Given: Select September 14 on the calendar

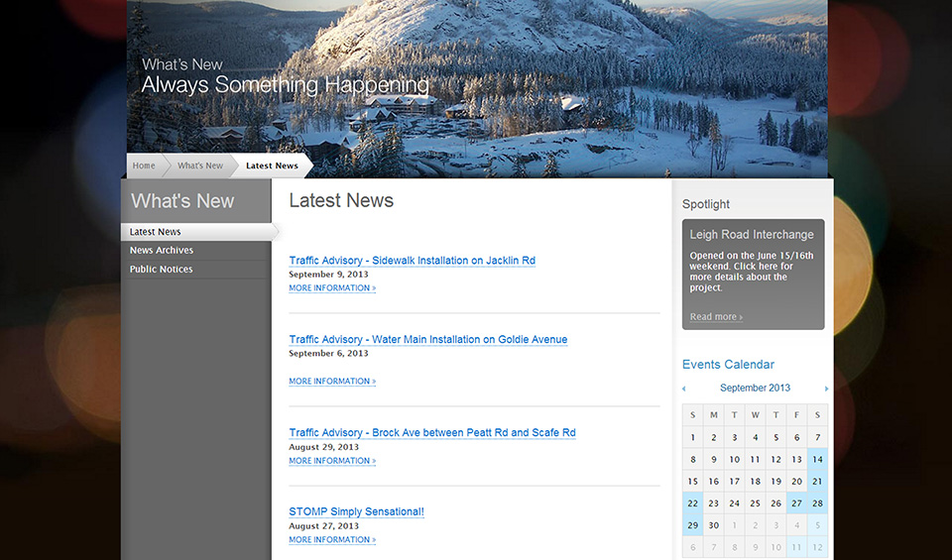Looking at the screenshot, I should [817, 460].
